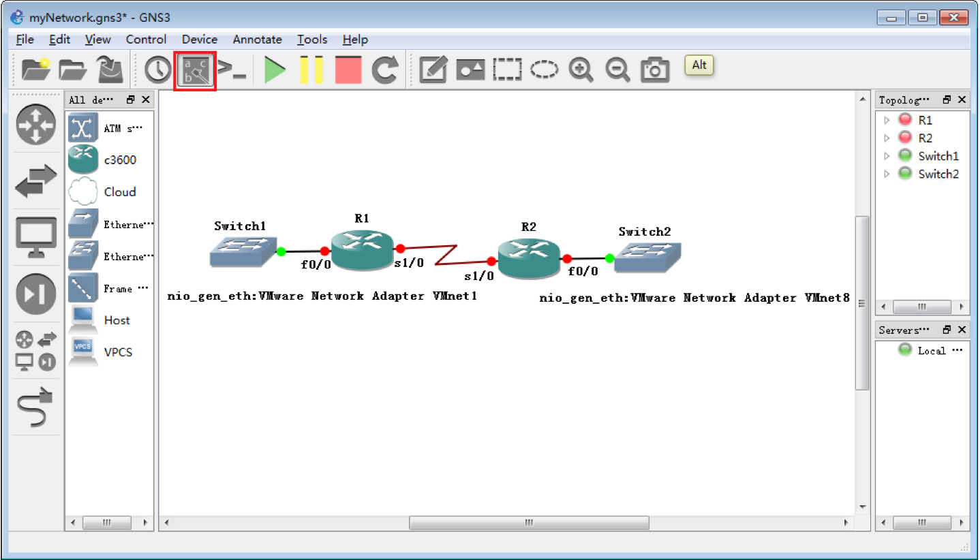
Task: Expand R2 in Topology summary
Action: pos(887,138)
